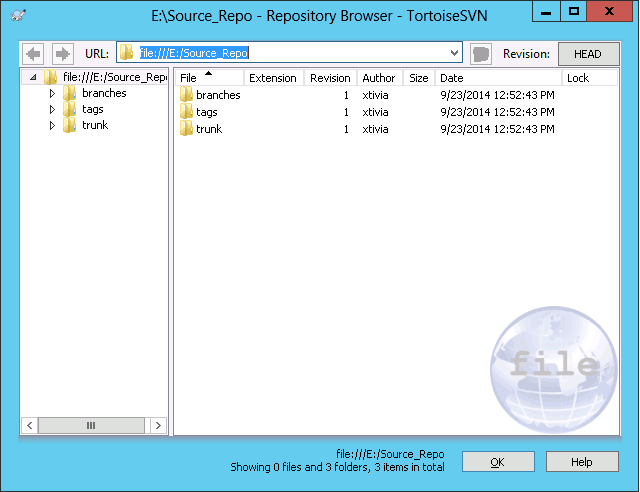Image resolution: width=640 pixels, height=492 pixels.
Task: Select the trunk folder icon in file list
Action: pyautogui.click(x=186, y=129)
